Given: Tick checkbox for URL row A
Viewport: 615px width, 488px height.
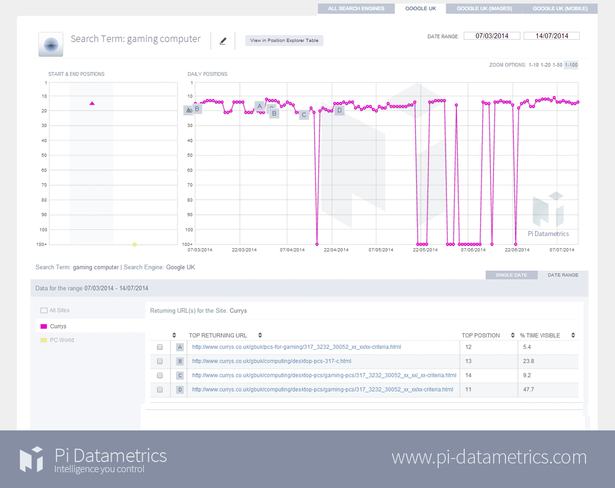Looking at the screenshot, I should click(x=160, y=347).
